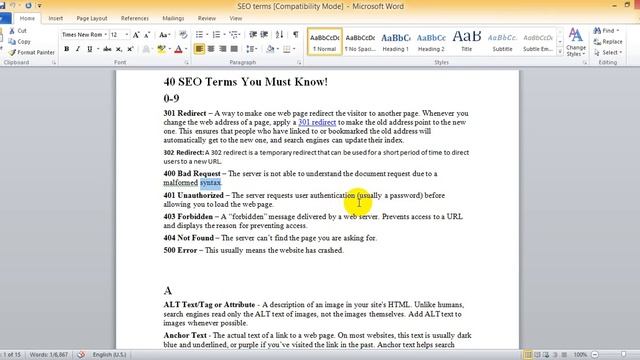Click Sort icon in Paragraph group

click(279, 34)
